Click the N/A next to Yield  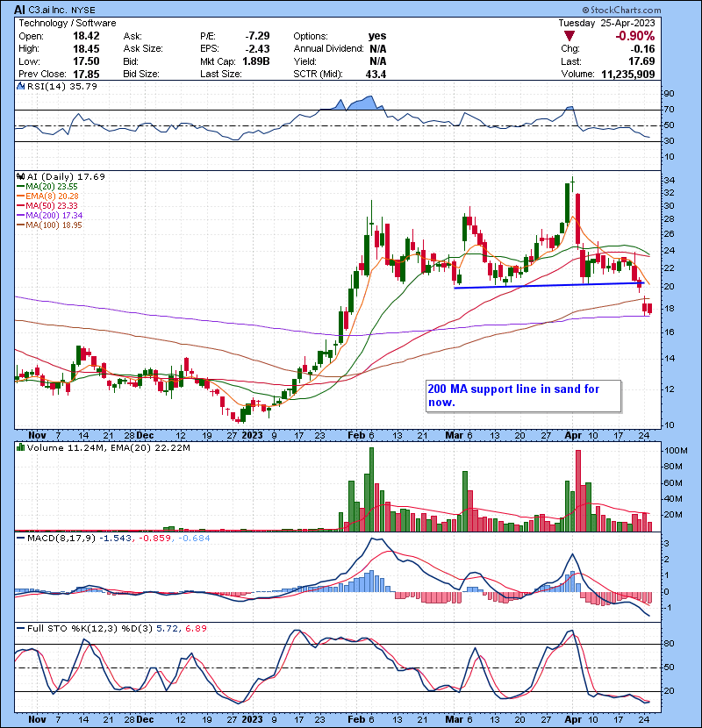pyautogui.click(x=377, y=61)
